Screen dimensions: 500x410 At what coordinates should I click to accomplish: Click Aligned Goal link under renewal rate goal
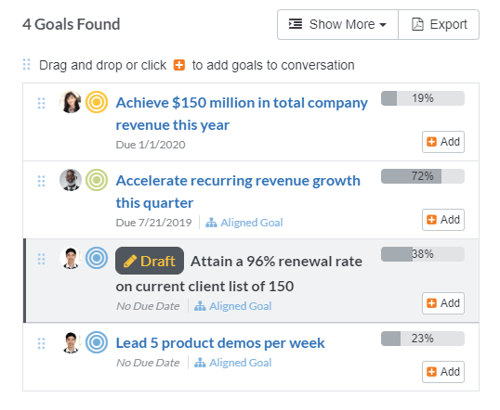[233, 306]
